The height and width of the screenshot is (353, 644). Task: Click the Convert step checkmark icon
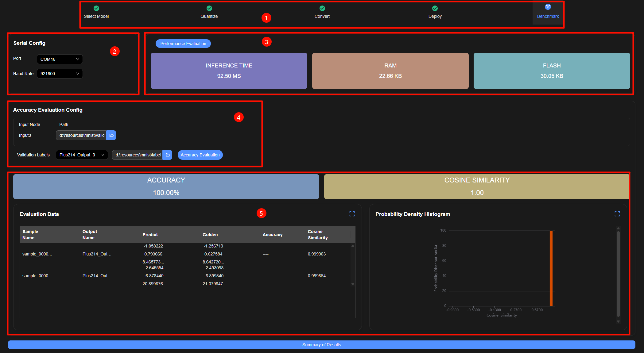tap(322, 8)
